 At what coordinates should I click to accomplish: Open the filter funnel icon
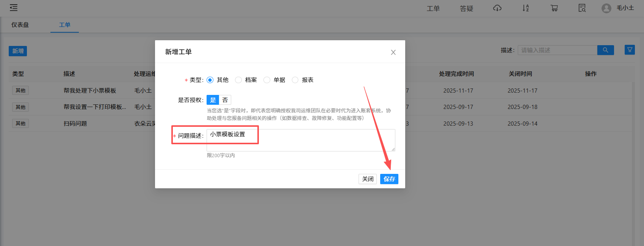630,50
